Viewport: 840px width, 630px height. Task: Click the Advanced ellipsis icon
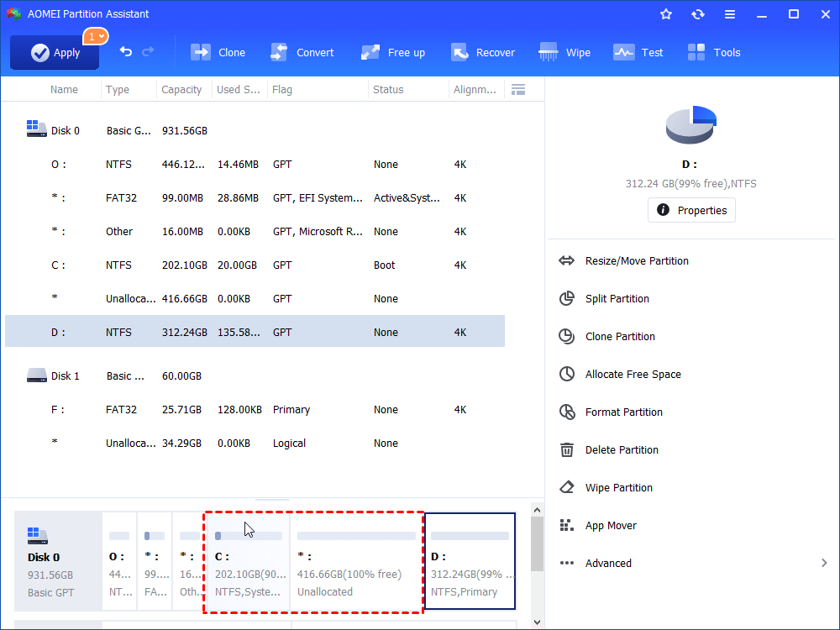[x=566, y=563]
